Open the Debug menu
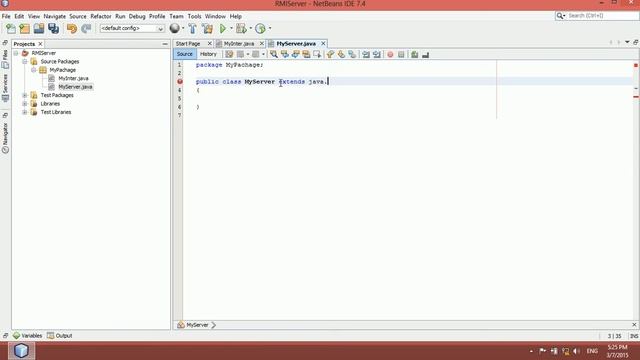Image resolution: width=640 pixels, height=360 pixels. (137, 16)
